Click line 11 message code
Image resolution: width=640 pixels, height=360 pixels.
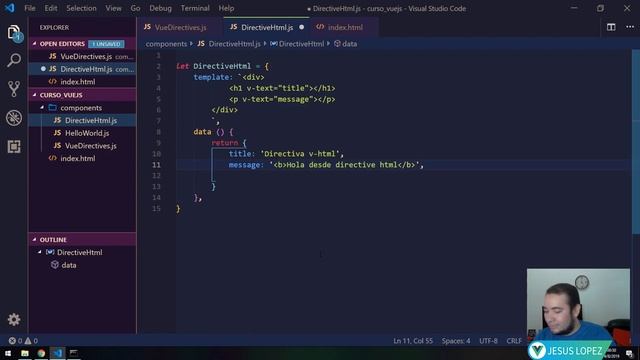point(326,165)
